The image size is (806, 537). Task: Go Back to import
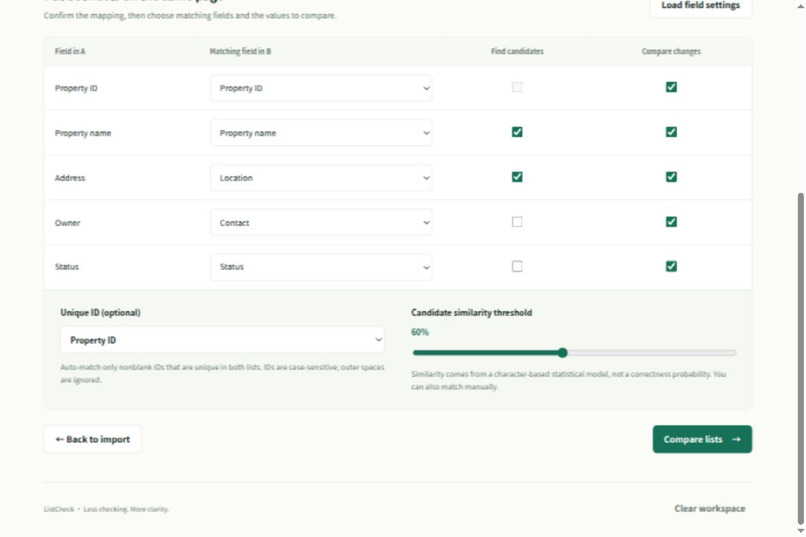(93, 439)
